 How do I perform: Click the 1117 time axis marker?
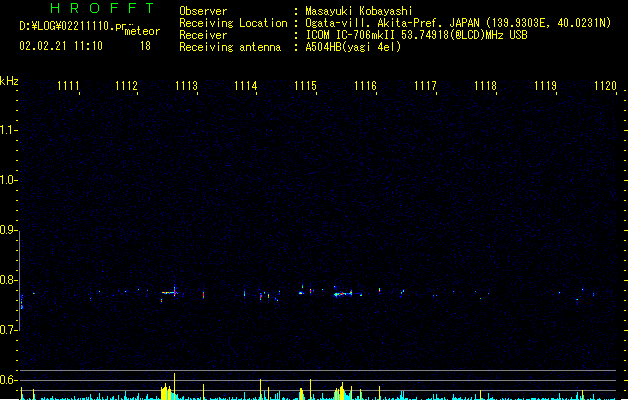pyautogui.click(x=425, y=86)
